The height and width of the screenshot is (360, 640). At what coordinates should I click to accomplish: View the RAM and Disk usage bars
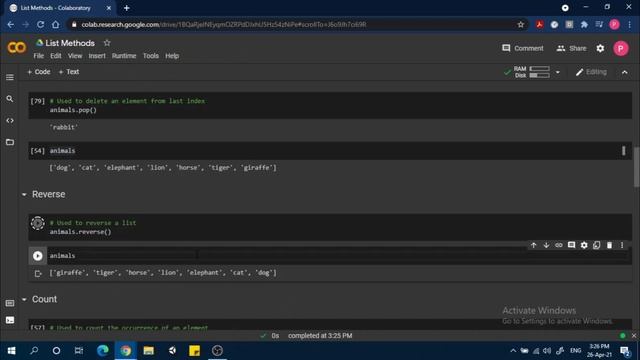coord(532,72)
